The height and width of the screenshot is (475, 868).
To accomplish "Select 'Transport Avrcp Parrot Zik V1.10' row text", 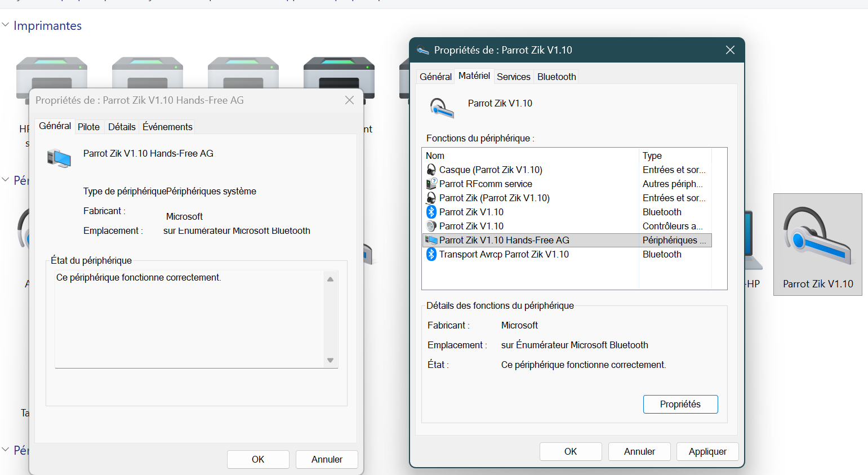I will point(504,254).
